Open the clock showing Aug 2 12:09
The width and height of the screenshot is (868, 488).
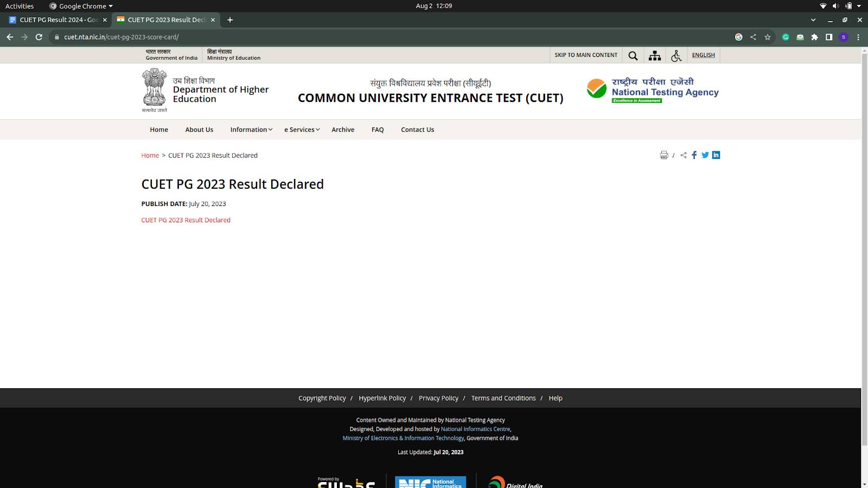point(433,6)
